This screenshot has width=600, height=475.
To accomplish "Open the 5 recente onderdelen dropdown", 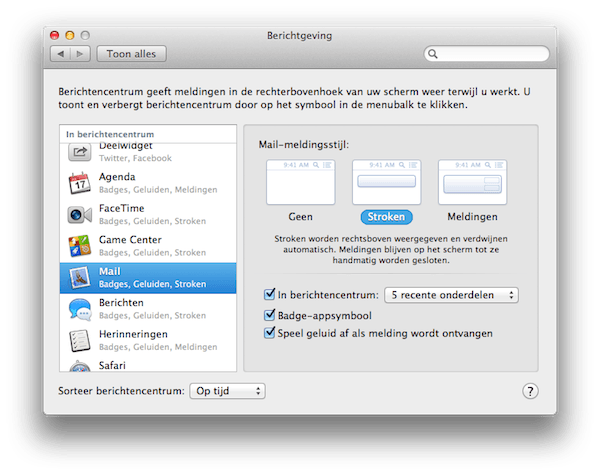I will click(451, 295).
